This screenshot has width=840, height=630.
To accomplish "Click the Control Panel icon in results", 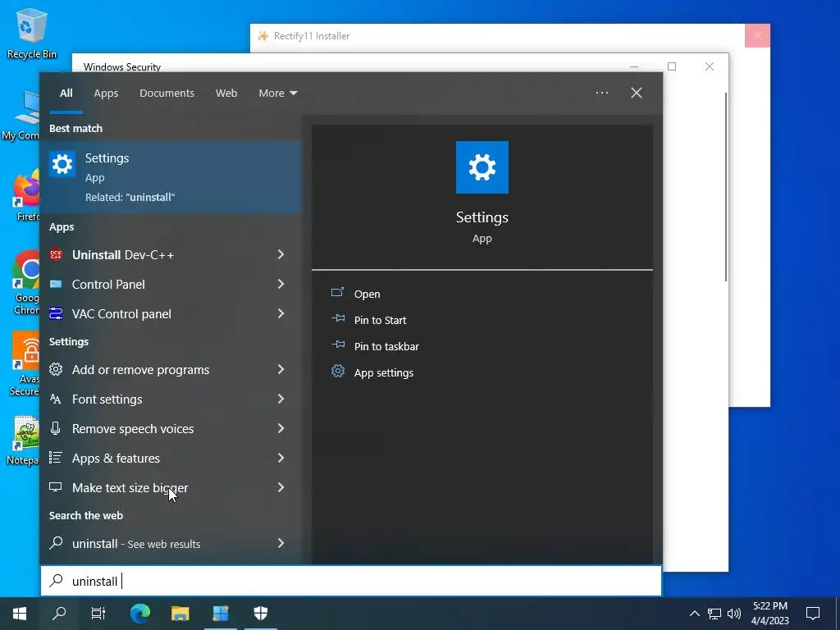I will pos(56,284).
